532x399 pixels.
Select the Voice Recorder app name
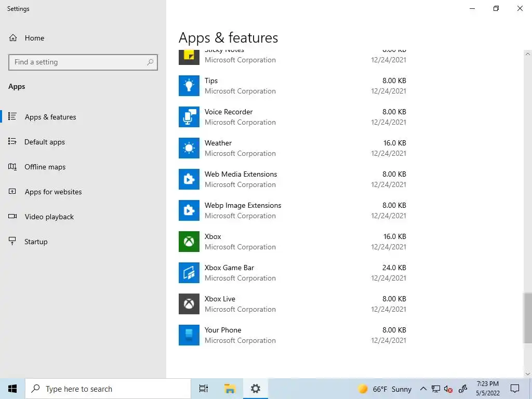pyautogui.click(x=229, y=112)
